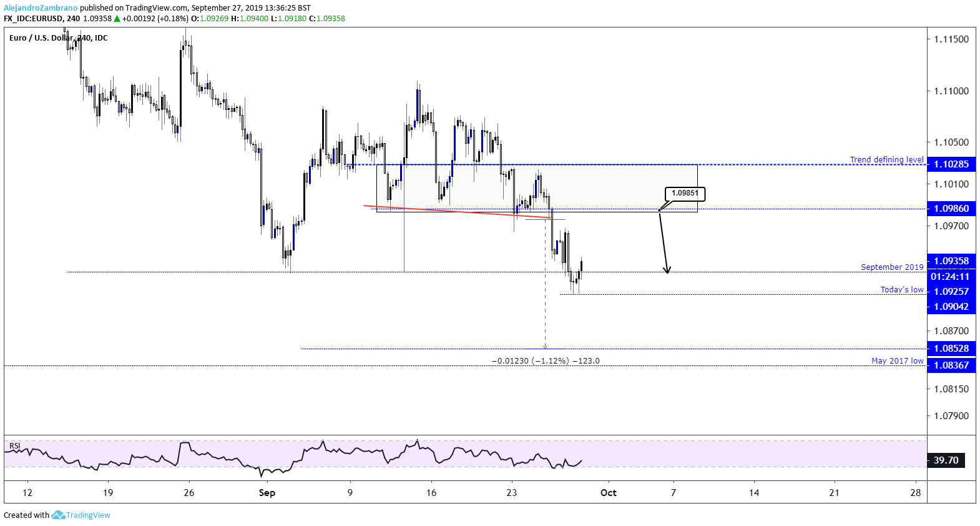Click the C:1.09358 close value
Screen dimensions: 980x526
tap(327, 19)
